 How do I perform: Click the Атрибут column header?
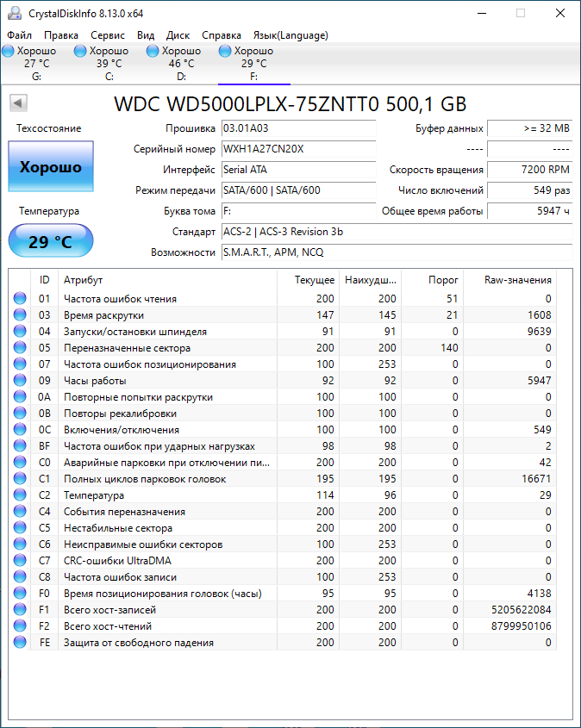point(167,279)
